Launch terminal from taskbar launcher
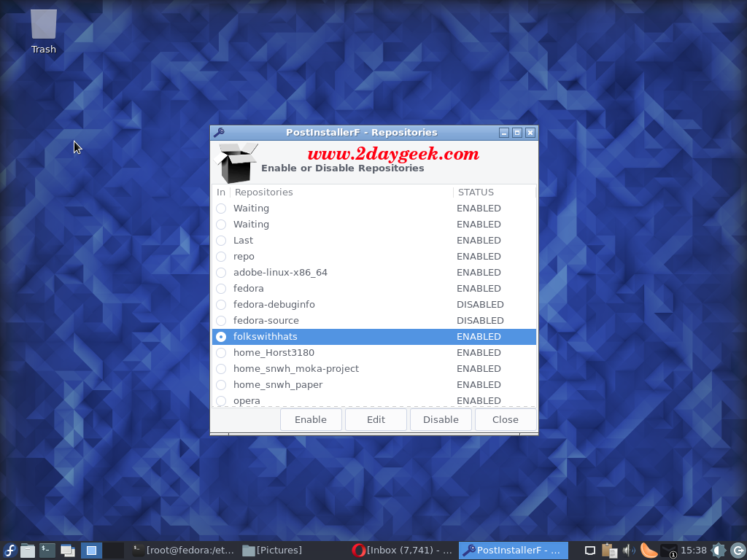Screen dimensions: 747x560 (47, 551)
